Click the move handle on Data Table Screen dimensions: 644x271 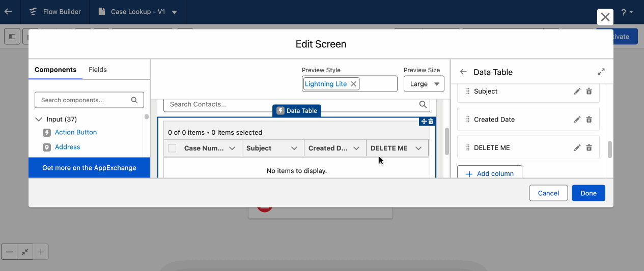pyautogui.click(x=424, y=122)
